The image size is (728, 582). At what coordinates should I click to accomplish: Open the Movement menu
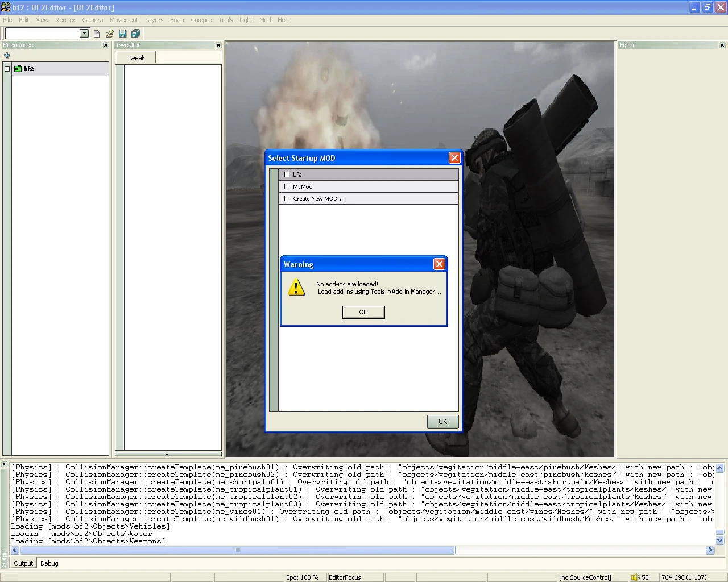124,20
